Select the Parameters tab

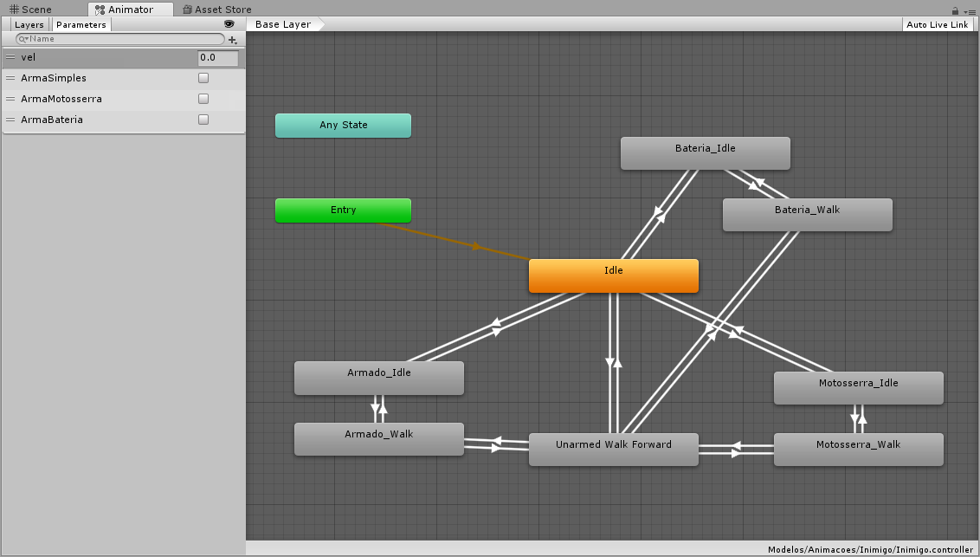(81, 24)
